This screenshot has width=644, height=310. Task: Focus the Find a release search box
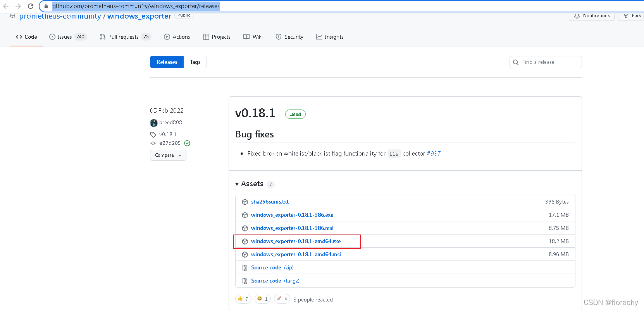coord(546,62)
